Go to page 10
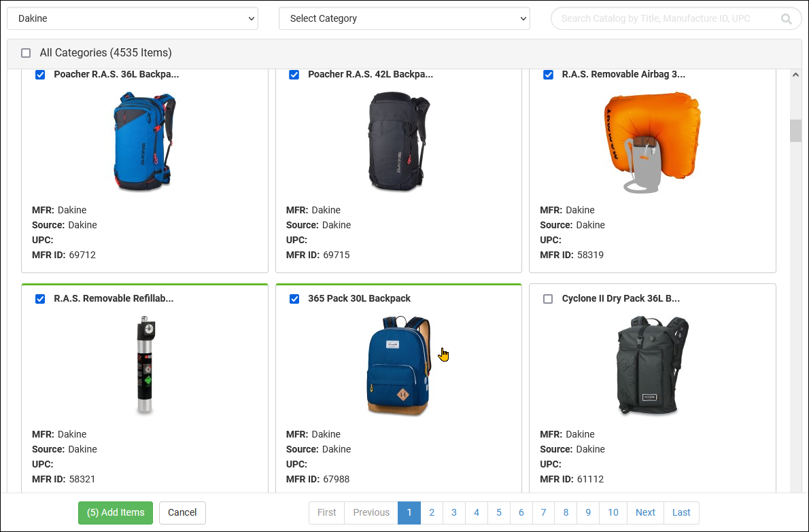Image resolution: width=809 pixels, height=532 pixels. tap(613, 513)
